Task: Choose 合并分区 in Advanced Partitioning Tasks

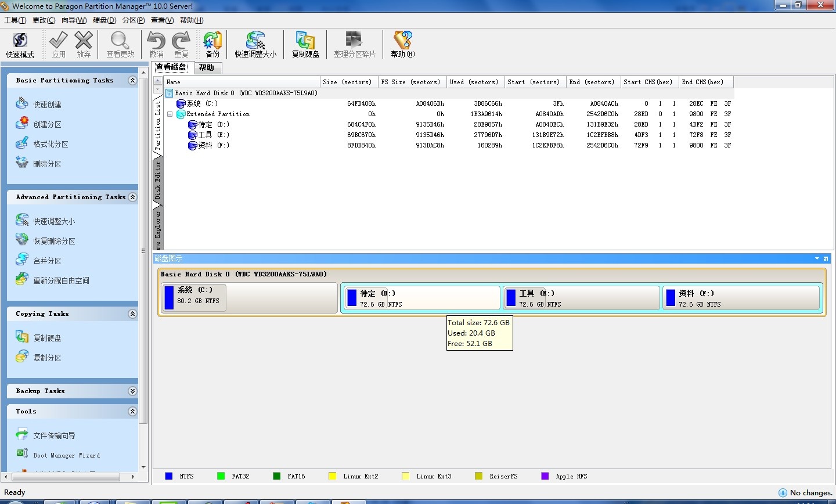Action: point(47,261)
